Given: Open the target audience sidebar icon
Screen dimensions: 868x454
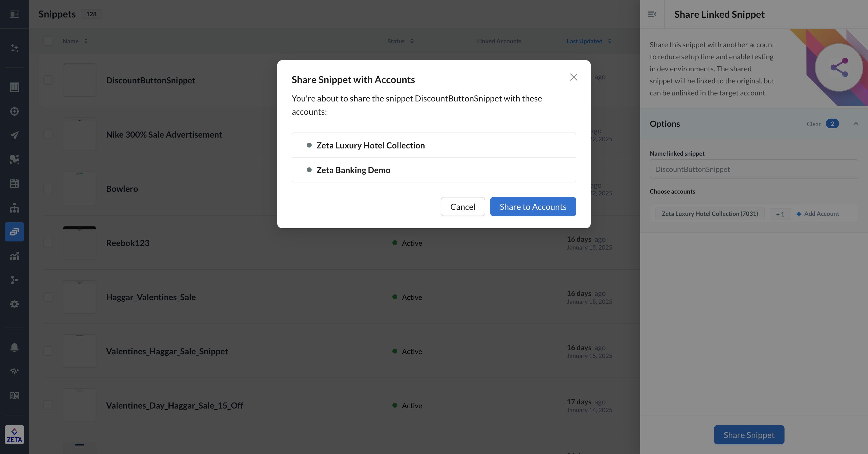Looking at the screenshot, I should [x=14, y=111].
